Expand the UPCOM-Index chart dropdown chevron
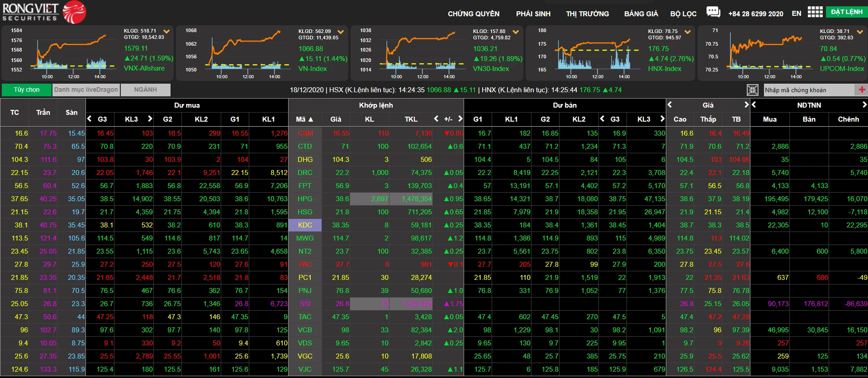Screen dimensions: 868x378 point(860,32)
